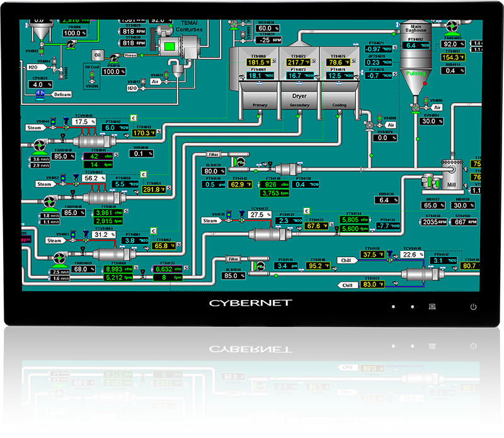Click the blue Defoam pump icon

click(x=40, y=95)
